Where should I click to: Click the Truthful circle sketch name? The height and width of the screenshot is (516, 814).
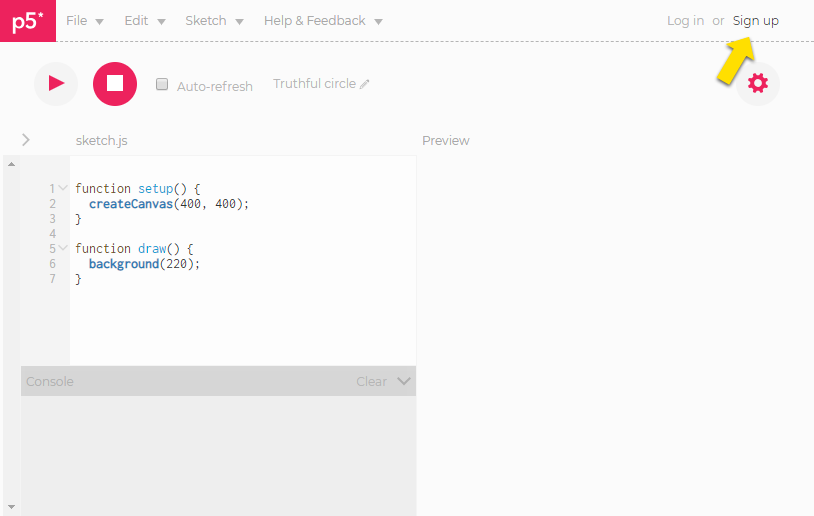tap(315, 84)
